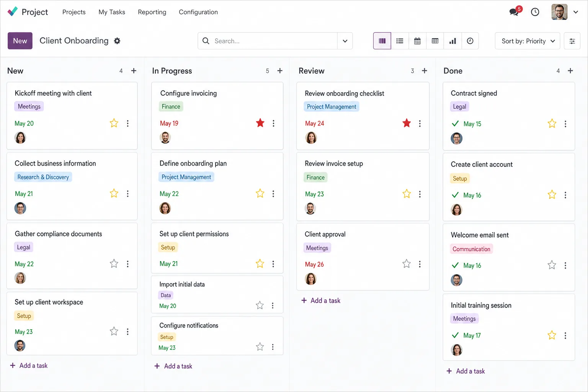Click the search magnifier icon
Screen dimensions: 588x392
tap(206, 41)
